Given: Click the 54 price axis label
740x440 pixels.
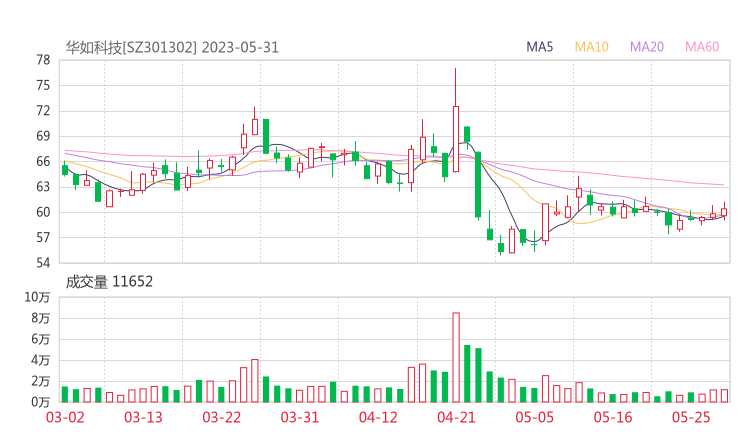Looking at the screenshot, I should click(x=43, y=263).
